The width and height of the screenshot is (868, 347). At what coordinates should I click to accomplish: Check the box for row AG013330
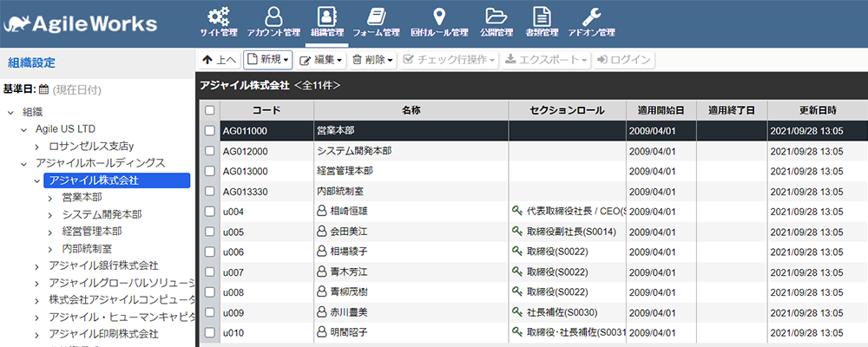pyautogui.click(x=209, y=191)
